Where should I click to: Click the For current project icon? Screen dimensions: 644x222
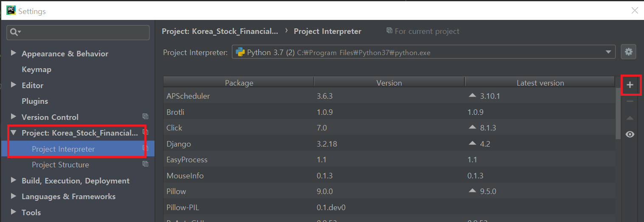(x=389, y=31)
